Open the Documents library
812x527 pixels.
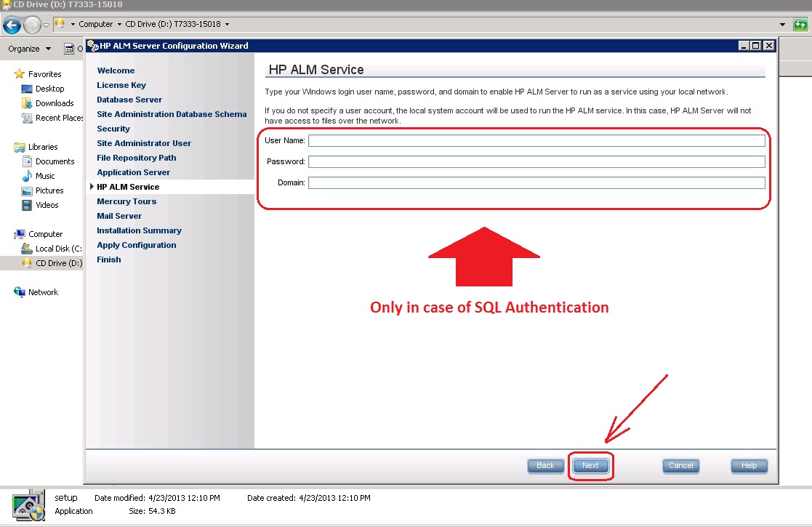55,161
